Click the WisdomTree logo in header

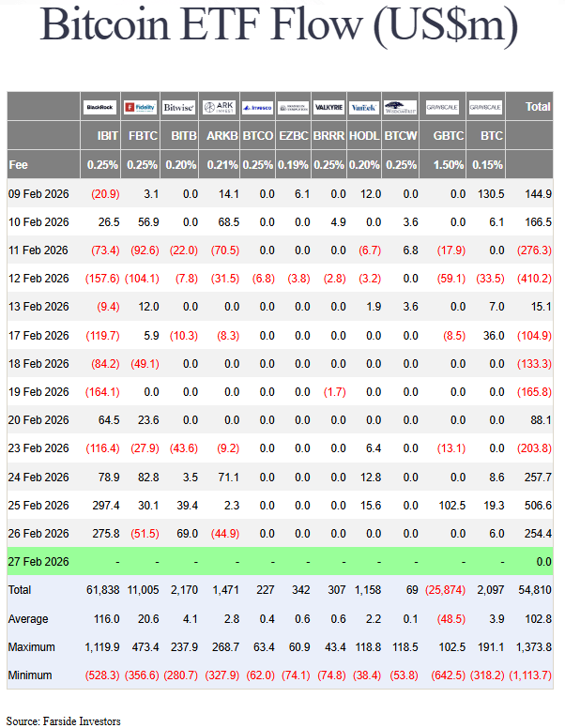pos(400,107)
